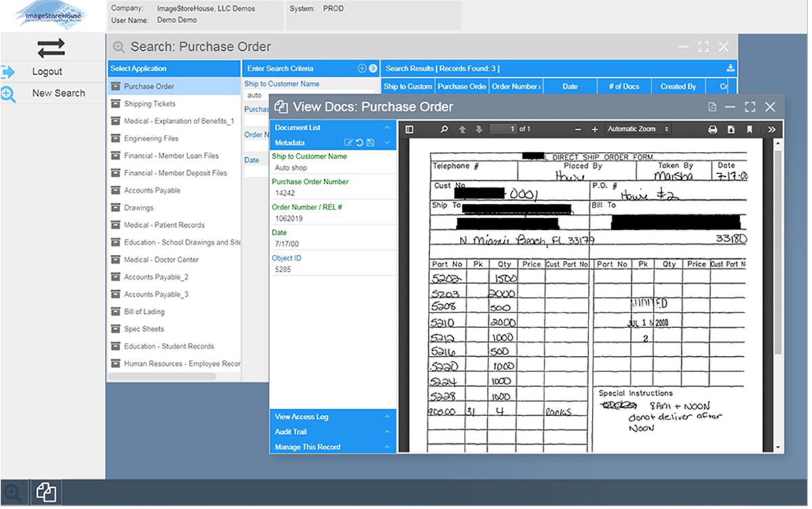The width and height of the screenshot is (812, 509).
Task: Select the Drawings application
Action: pyautogui.click(x=175, y=208)
